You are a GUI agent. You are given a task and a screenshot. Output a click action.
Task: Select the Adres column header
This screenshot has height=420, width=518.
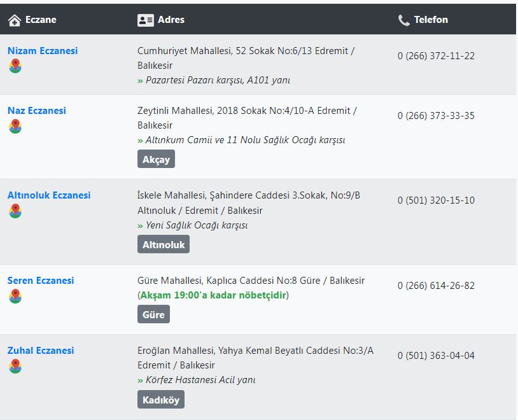[171, 20]
